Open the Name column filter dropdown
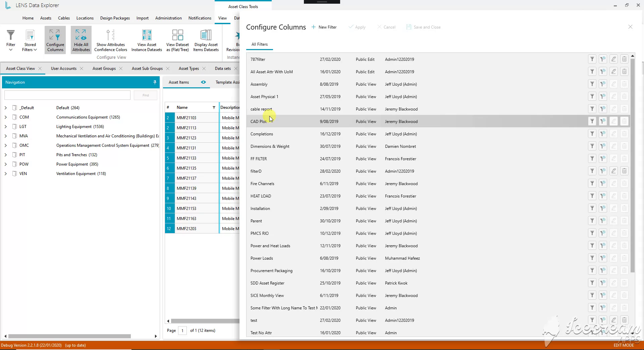This screenshot has width=644, height=350. point(214,107)
